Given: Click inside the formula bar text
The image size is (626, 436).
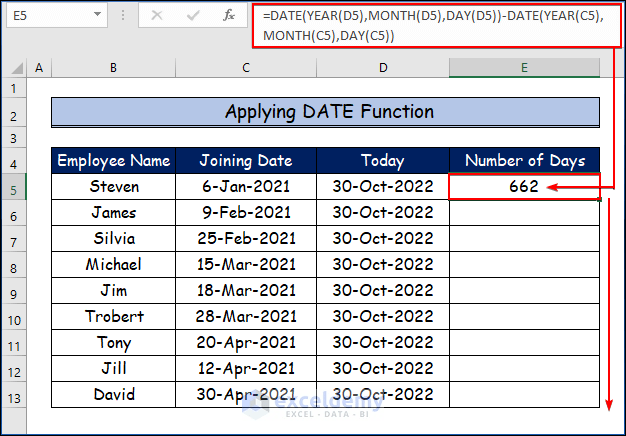Looking at the screenshot, I should coord(433,26).
